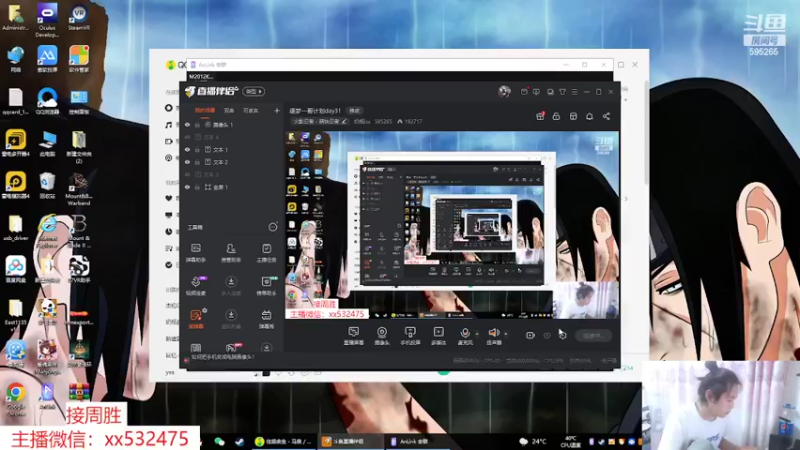This screenshot has height=450, width=800.
Task: Open the room manager assistant tool
Action: [x=231, y=253]
